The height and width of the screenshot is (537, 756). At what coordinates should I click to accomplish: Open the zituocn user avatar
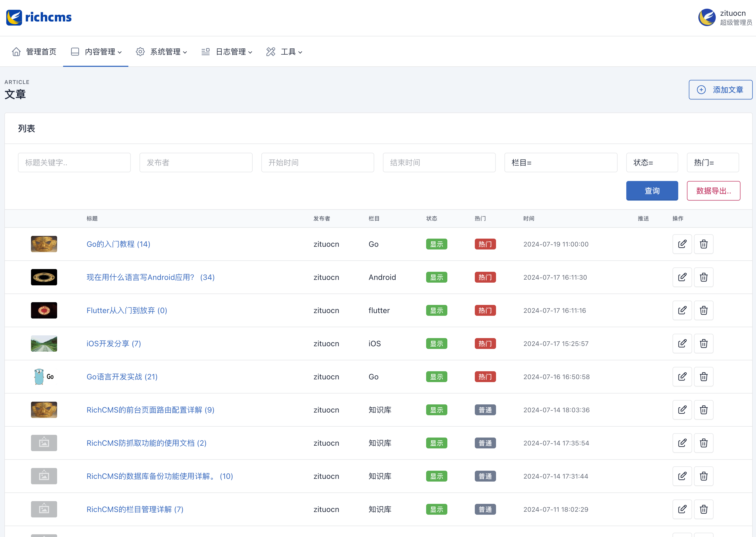707,17
